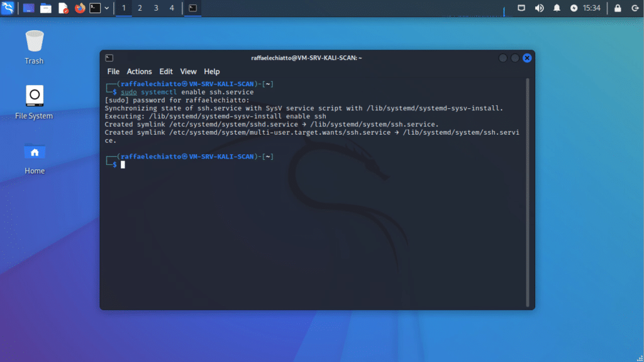Minimize the terminal window
The height and width of the screenshot is (362, 644).
pyautogui.click(x=502, y=58)
